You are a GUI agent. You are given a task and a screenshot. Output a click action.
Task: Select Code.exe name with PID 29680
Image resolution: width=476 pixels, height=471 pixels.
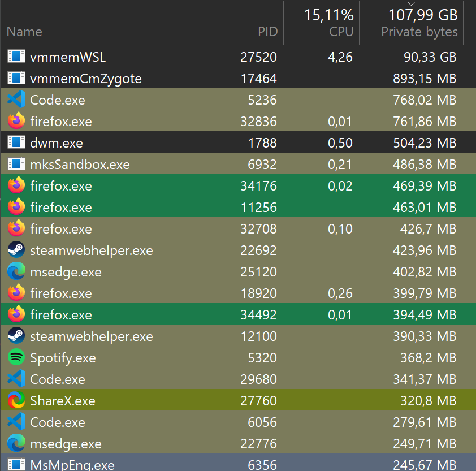click(57, 379)
